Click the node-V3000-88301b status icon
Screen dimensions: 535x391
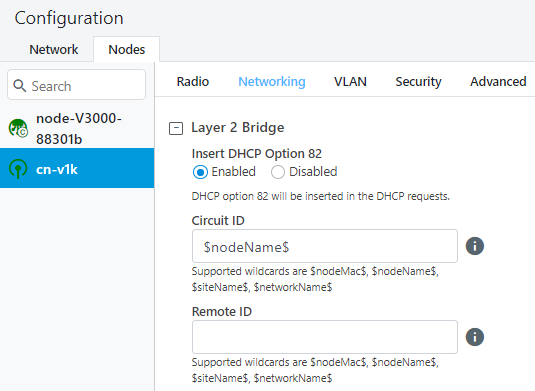(x=18, y=128)
